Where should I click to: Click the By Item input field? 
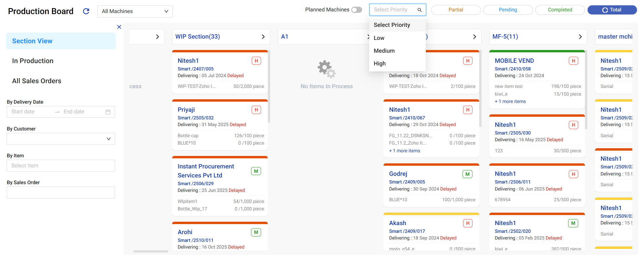61,166
